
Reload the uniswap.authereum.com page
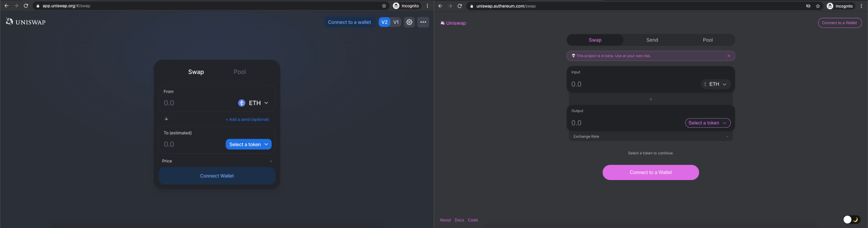[x=460, y=6]
